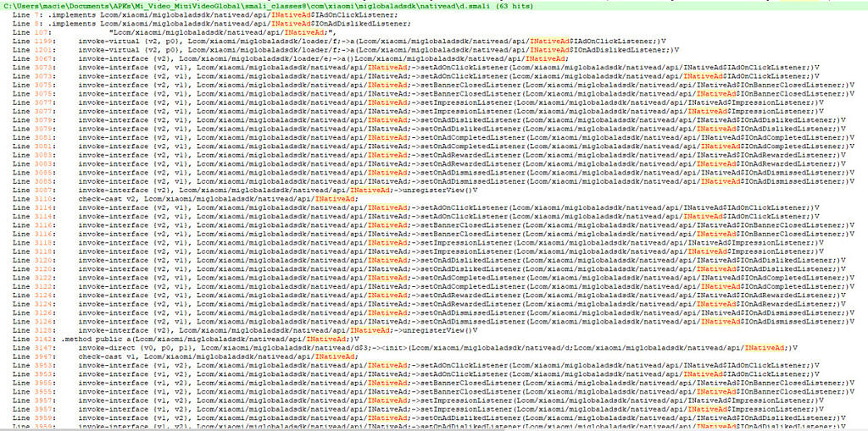Open Line 3122 hit highlighting INativeAd$IOnAdCompletedListener
Image resolution: width=868 pixels, height=431 pixels.
coord(434,286)
